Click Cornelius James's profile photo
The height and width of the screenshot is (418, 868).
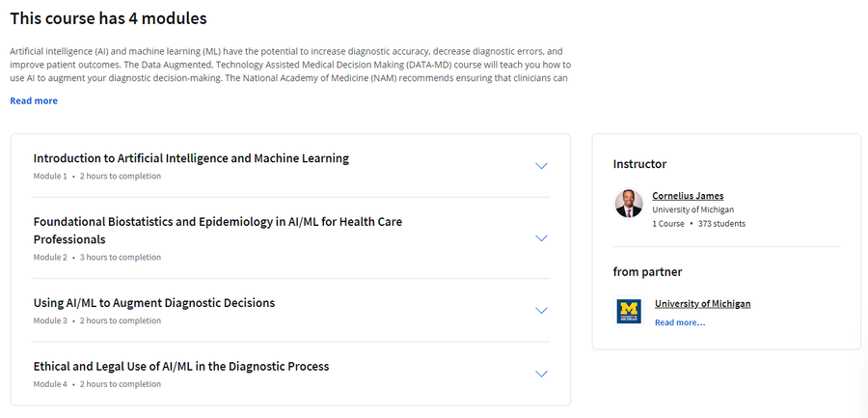pos(629,204)
